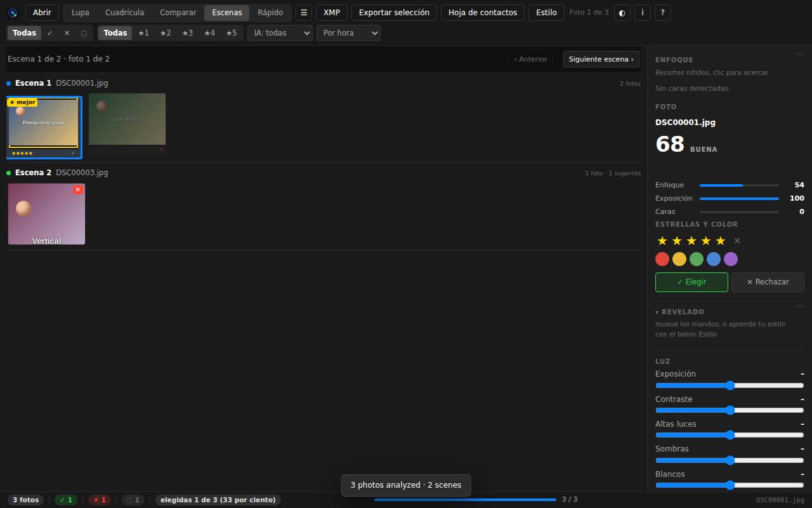
Task: Open the hamburger menu icon
Action: tap(304, 13)
